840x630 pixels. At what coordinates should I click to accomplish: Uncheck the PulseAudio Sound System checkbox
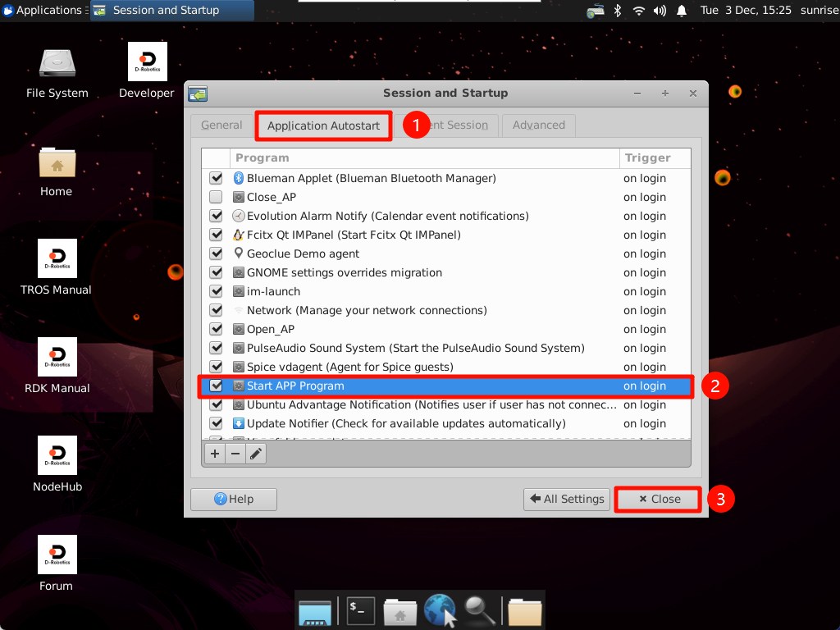coord(216,348)
